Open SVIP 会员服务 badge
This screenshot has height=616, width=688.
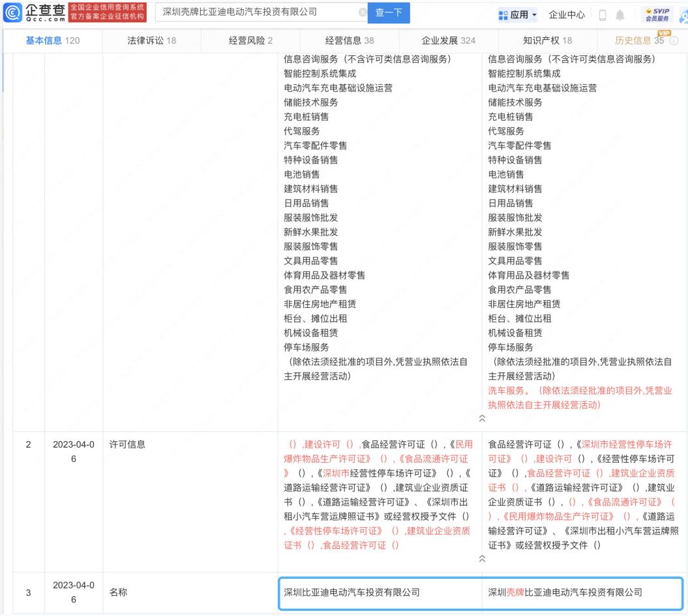[x=657, y=14]
